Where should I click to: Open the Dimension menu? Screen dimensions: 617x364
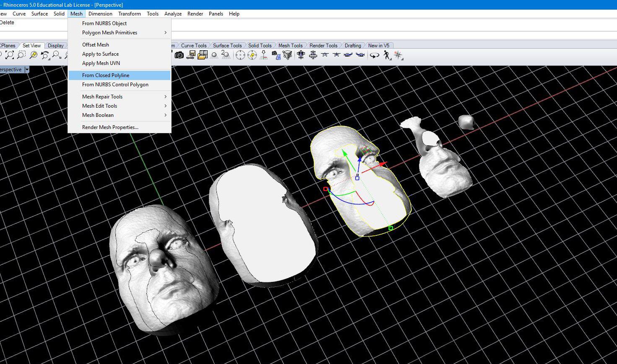pos(101,14)
